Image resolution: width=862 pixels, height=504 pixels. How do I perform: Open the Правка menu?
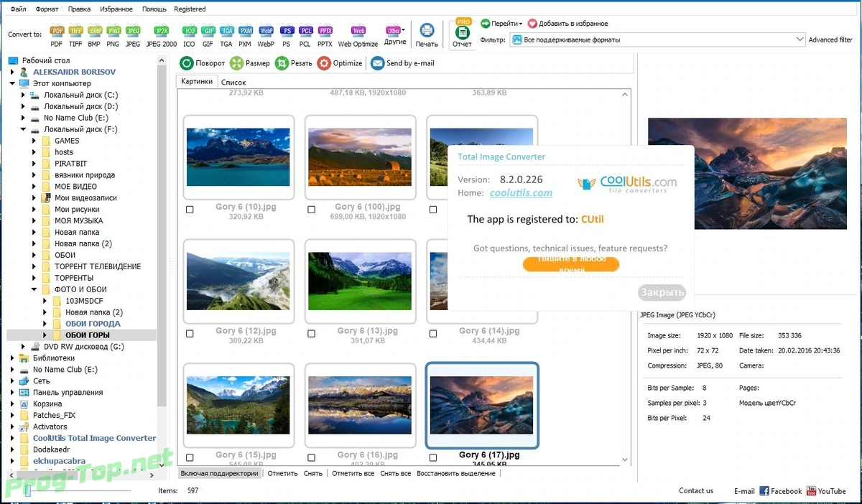coord(79,9)
